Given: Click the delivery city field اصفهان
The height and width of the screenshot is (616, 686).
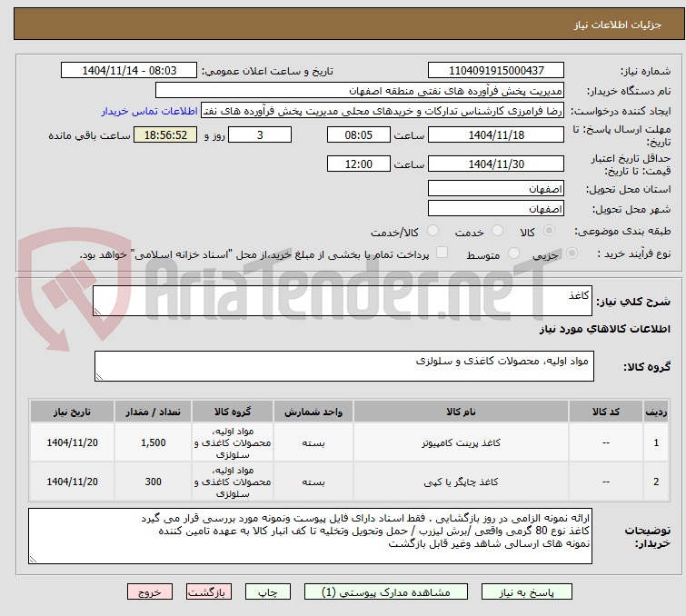Looking at the screenshot, I should pyautogui.click(x=496, y=209).
